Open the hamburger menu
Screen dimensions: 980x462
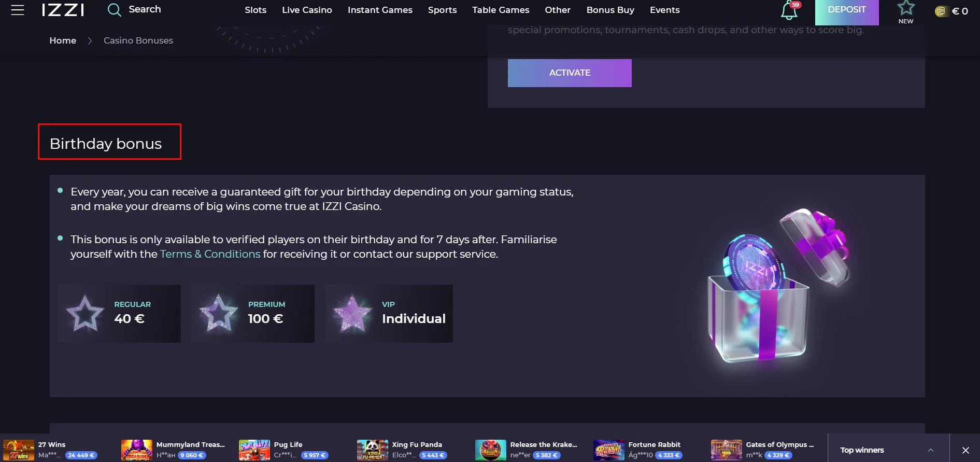pyautogui.click(x=18, y=10)
